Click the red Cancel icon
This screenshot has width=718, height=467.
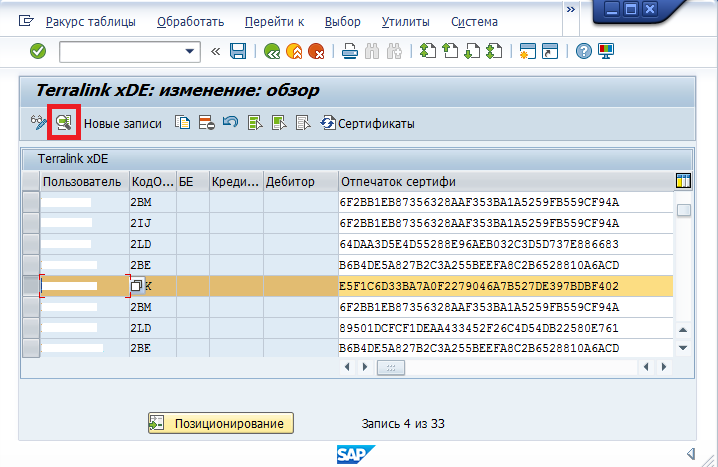point(317,51)
